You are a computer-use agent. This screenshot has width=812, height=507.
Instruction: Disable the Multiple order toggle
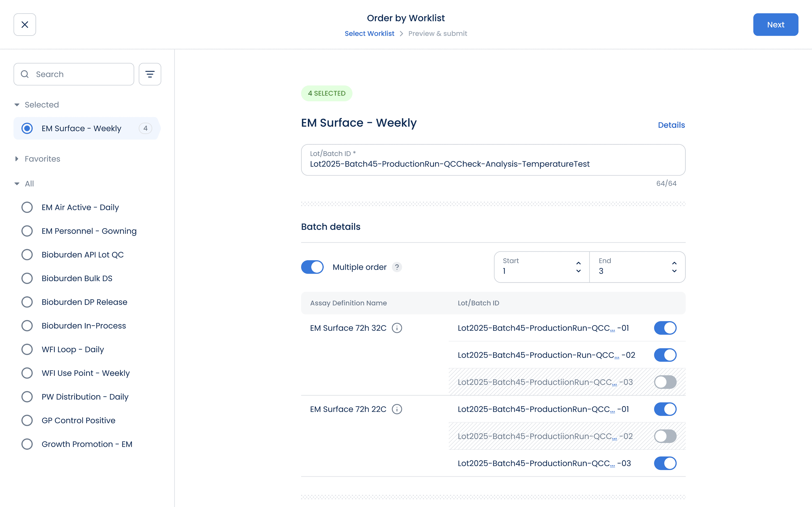point(312,267)
